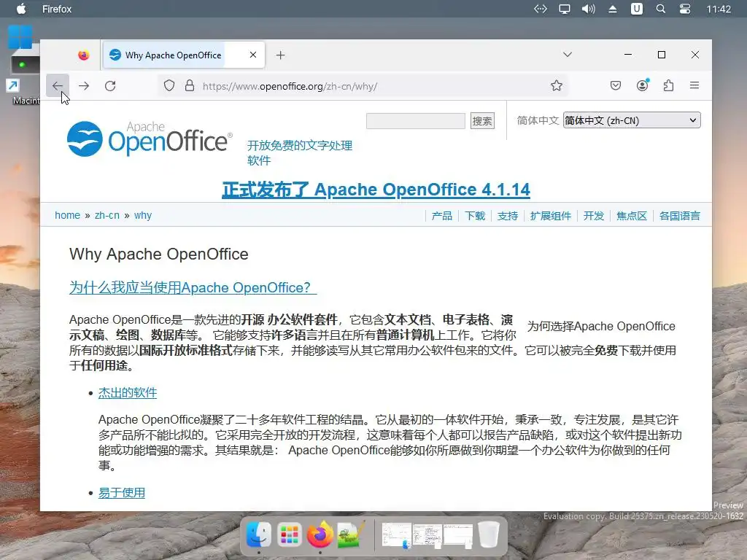Viewport: 747px width, 560px height.
Task: Click the clock showing 11:42
Action: 719,9
